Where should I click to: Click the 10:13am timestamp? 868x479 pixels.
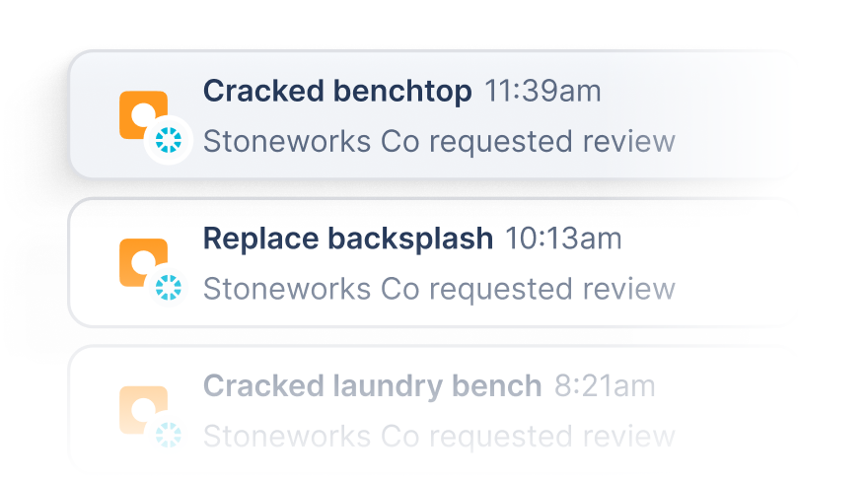click(563, 239)
